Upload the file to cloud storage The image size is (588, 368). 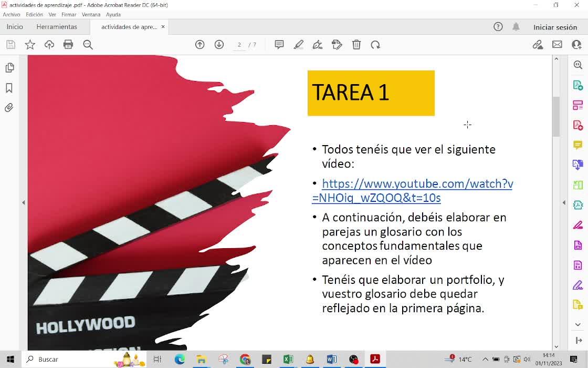(x=49, y=45)
